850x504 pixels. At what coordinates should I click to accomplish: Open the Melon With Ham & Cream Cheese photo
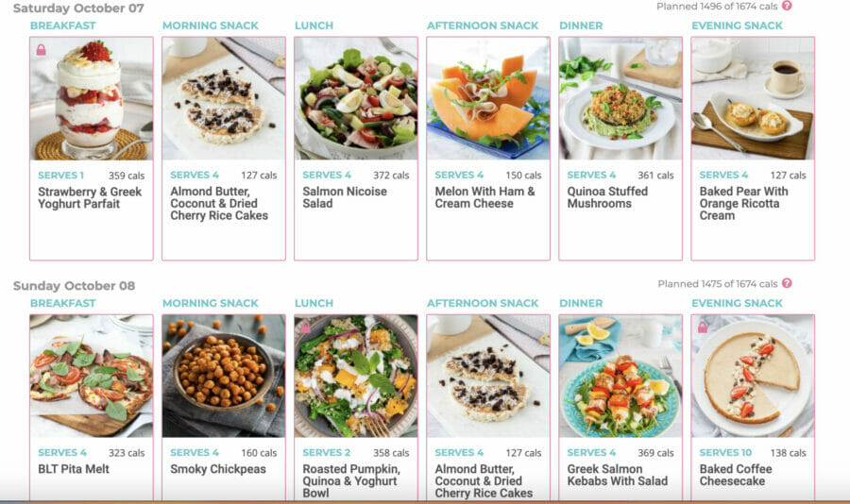point(488,99)
